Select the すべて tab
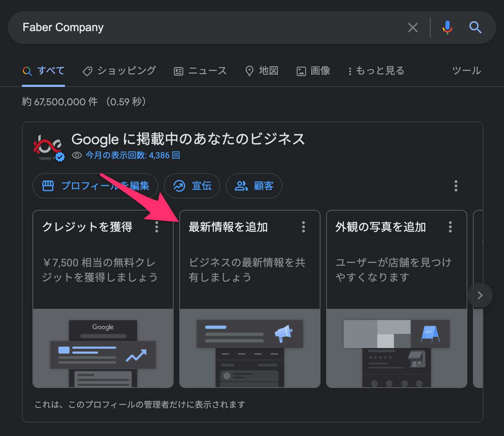 43,71
